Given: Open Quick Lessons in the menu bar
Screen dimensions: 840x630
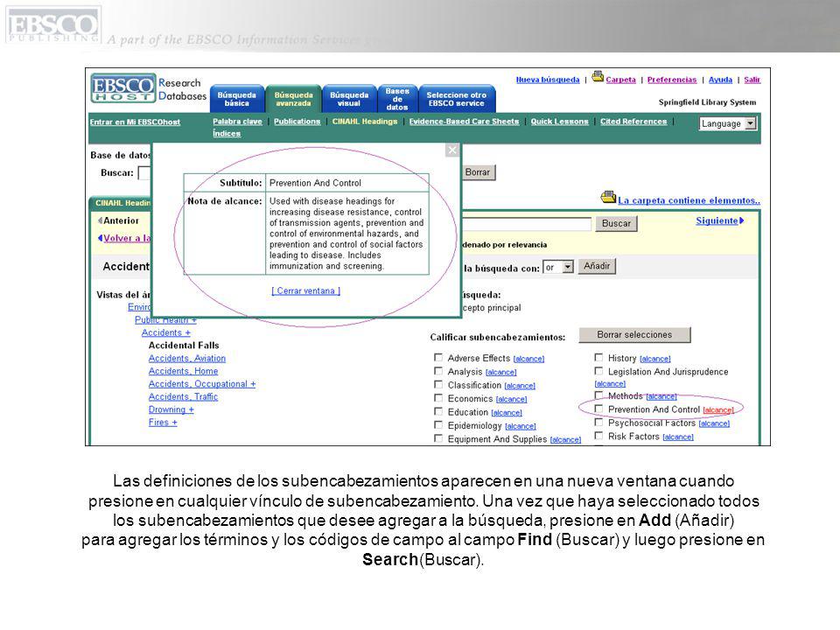Looking at the screenshot, I should pyautogui.click(x=559, y=122).
